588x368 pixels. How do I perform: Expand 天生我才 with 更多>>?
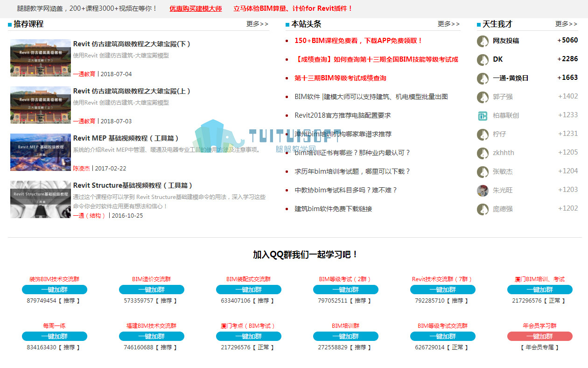[567, 24]
